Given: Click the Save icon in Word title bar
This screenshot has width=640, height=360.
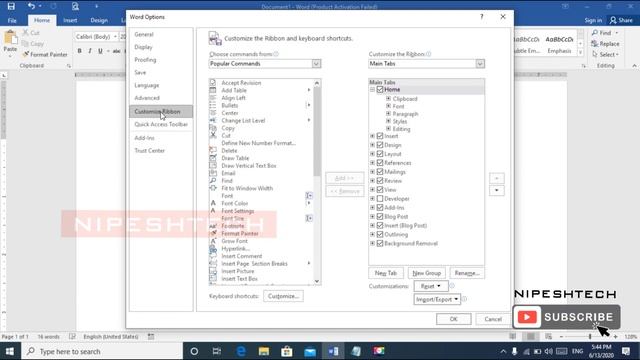Looking at the screenshot, I should [11, 6].
